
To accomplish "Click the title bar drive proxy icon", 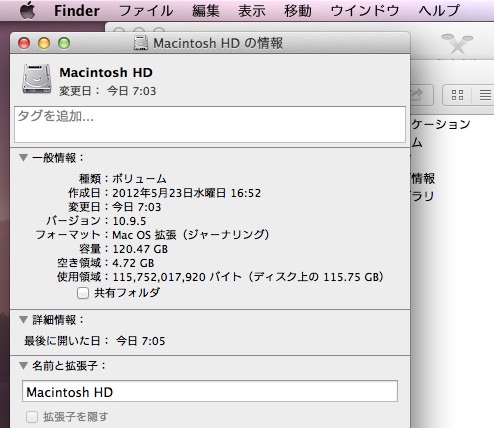I will (x=141, y=43).
